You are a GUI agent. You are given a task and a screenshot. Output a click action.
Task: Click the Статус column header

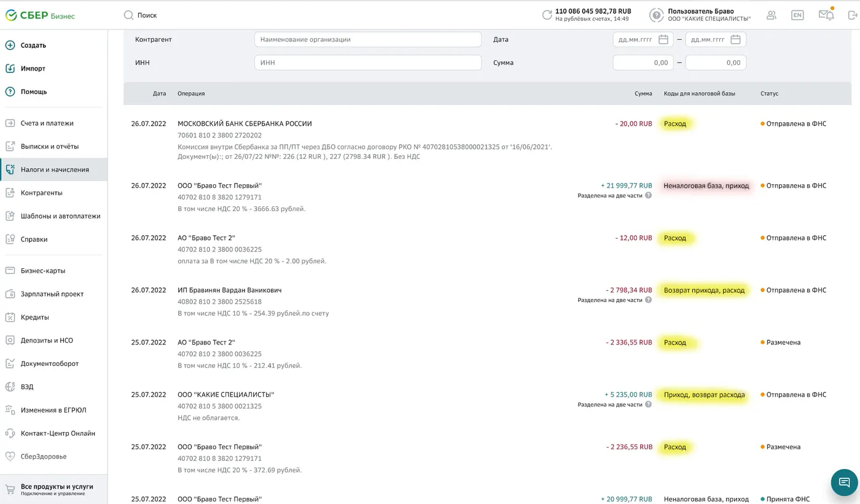coord(769,93)
